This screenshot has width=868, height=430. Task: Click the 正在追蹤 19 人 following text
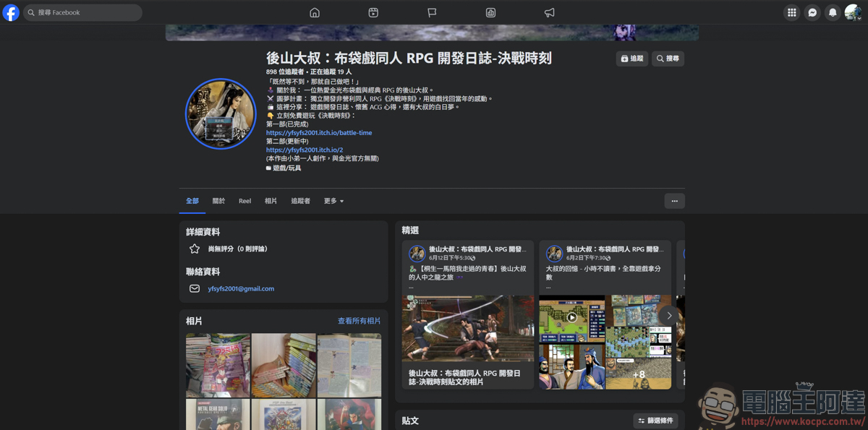[x=331, y=72]
